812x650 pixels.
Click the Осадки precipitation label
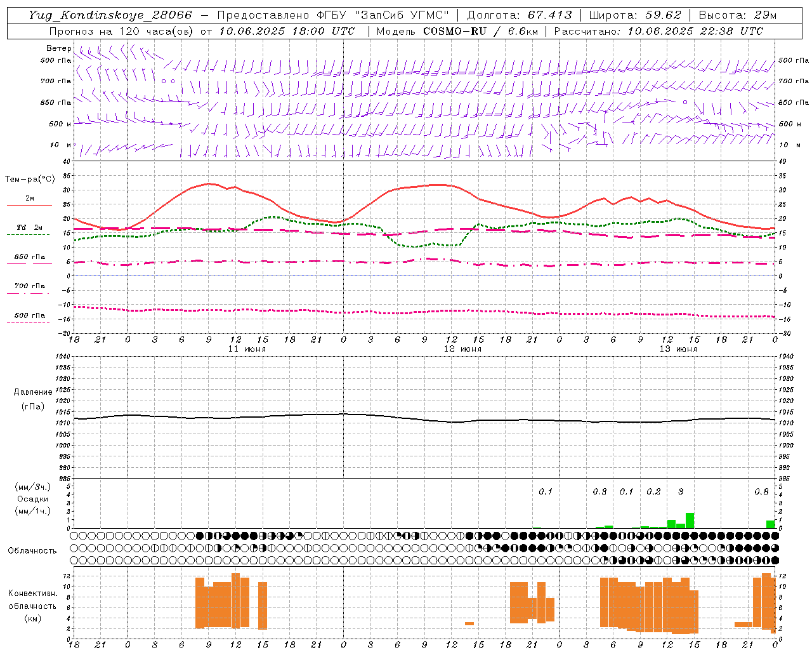click(x=32, y=499)
